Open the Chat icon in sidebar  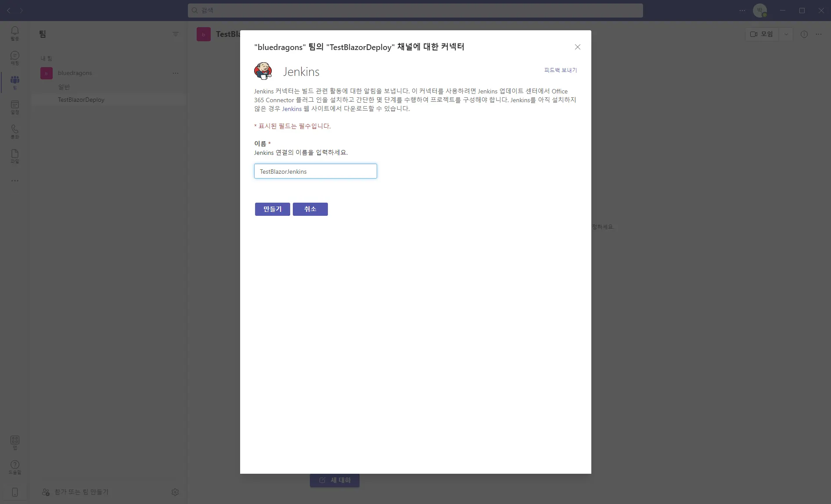tap(15, 58)
